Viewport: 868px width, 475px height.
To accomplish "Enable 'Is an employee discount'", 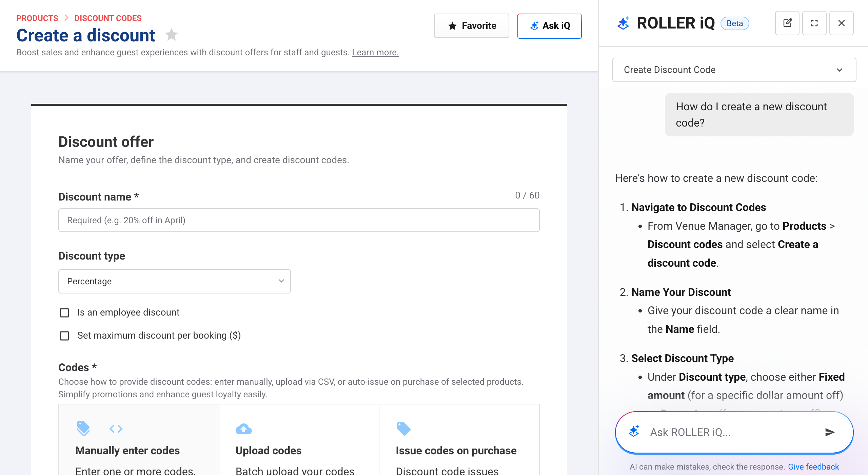I will coord(64,312).
